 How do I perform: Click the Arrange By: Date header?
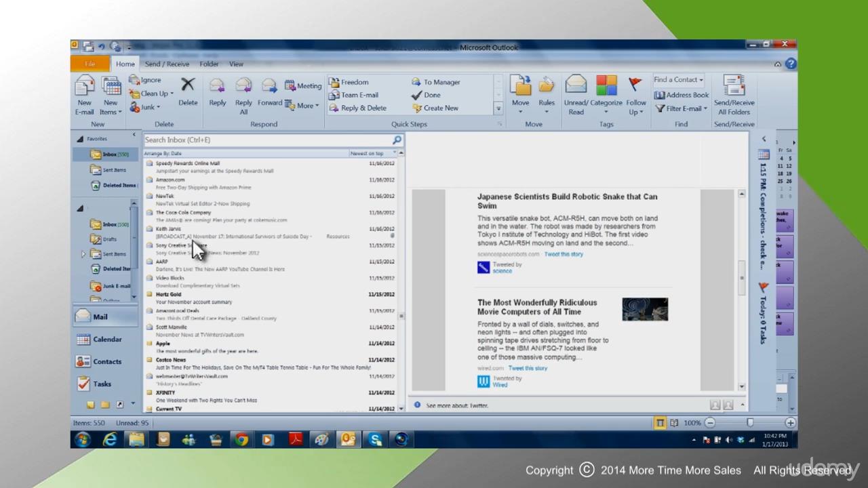click(x=163, y=154)
